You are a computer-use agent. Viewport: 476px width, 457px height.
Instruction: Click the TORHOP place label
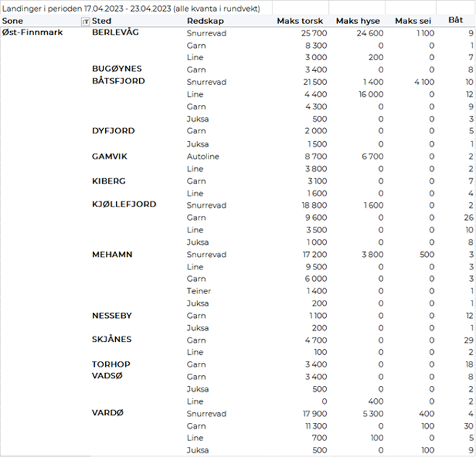[x=111, y=364]
